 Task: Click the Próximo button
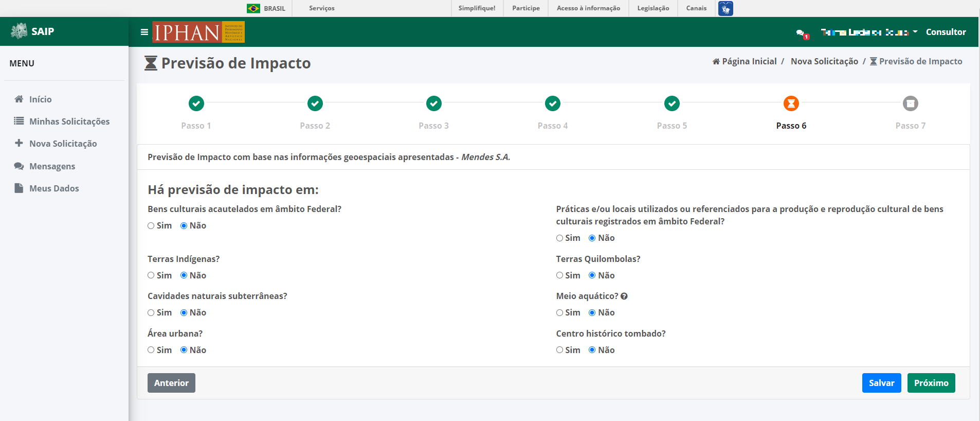tap(931, 383)
